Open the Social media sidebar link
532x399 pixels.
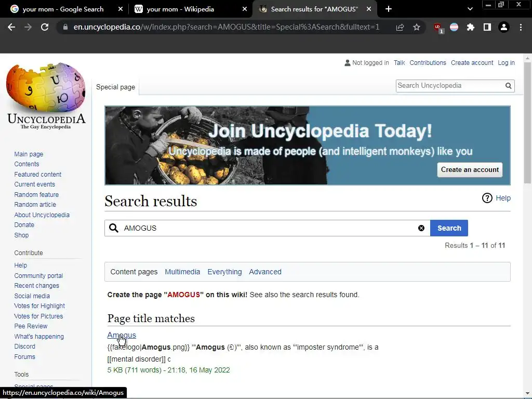[x=32, y=296]
